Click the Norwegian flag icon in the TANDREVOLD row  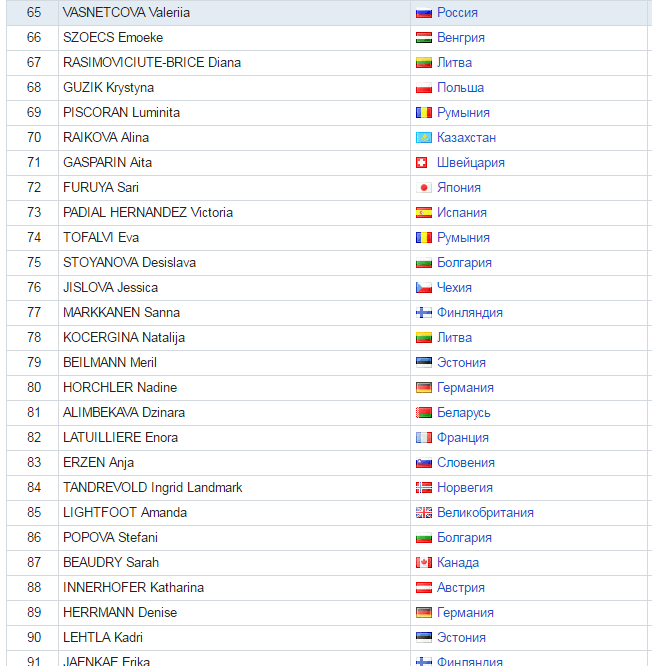point(423,488)
